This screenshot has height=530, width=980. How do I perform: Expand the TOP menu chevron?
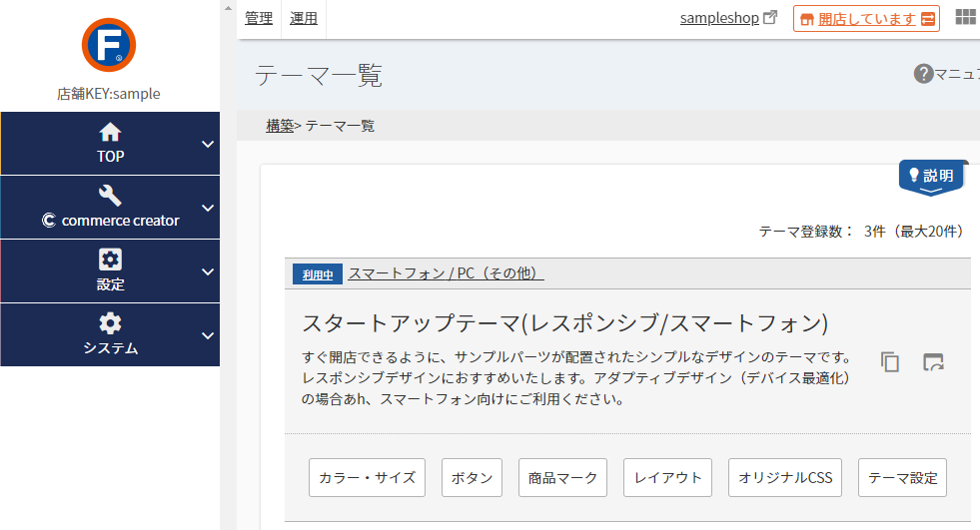(x=208, y=144)
